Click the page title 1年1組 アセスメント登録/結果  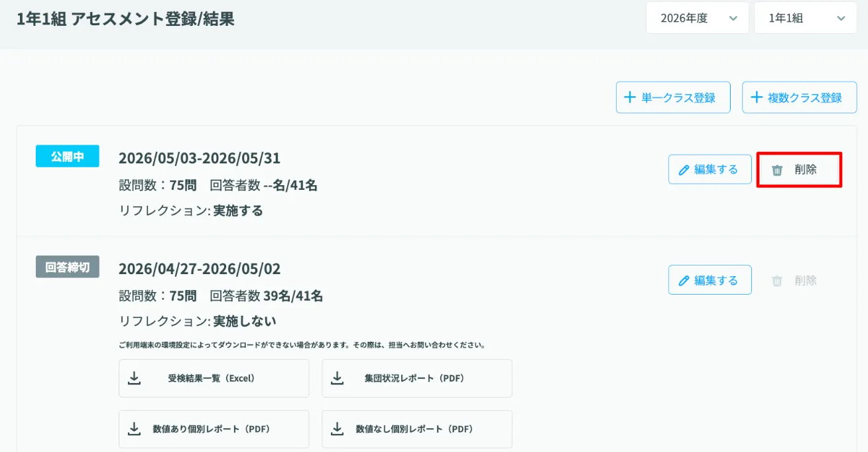pyautogui.click(x=125, y=19)
